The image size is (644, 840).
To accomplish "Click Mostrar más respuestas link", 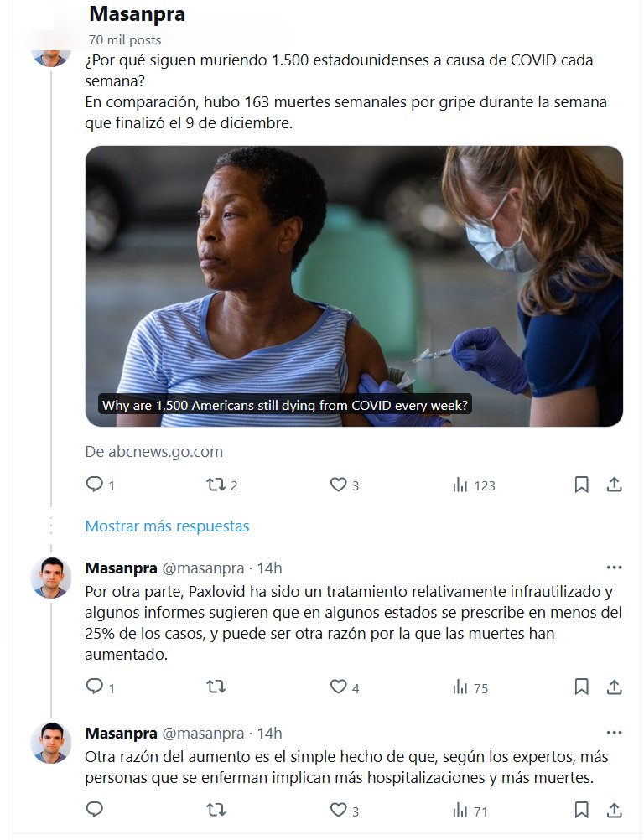I will [167, 526].
